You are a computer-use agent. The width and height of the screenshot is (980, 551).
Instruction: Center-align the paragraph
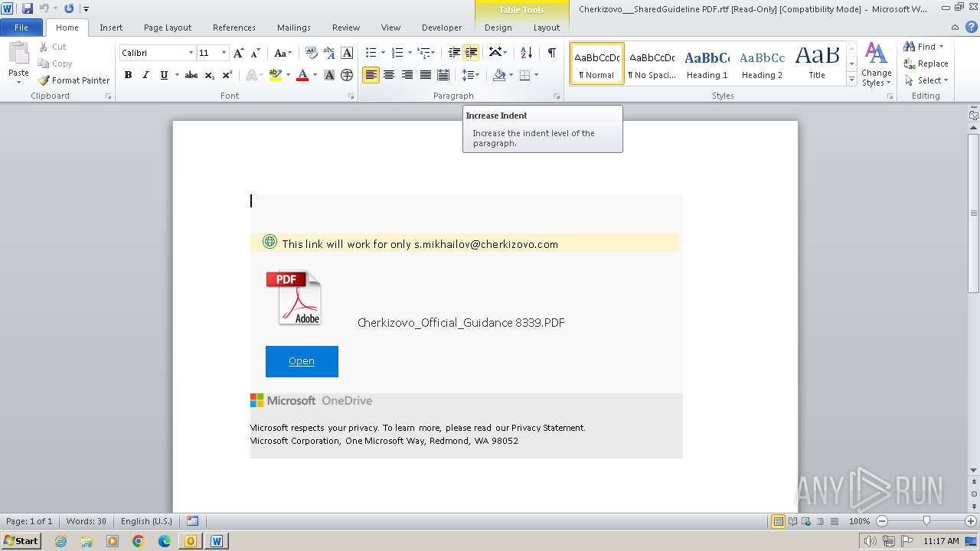coord(389,75)
